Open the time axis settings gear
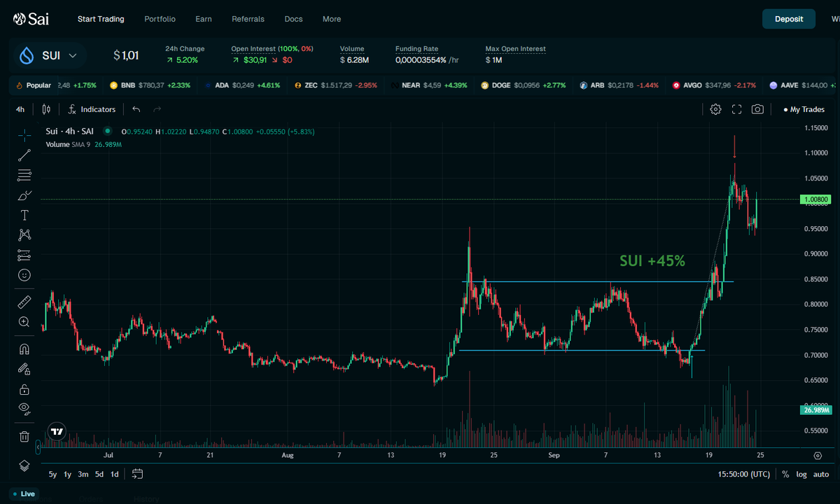The width and height of the screenshot is (840, 504). point(818,455)
